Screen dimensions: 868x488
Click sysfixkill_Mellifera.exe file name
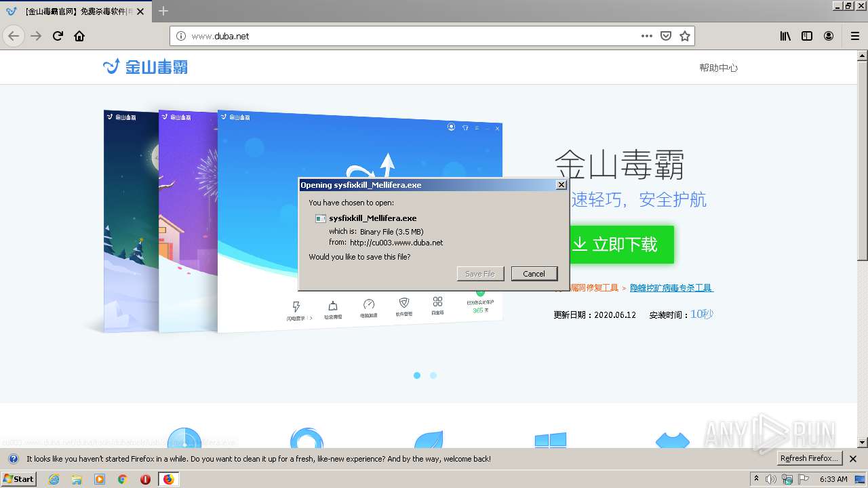click(373, 218)
